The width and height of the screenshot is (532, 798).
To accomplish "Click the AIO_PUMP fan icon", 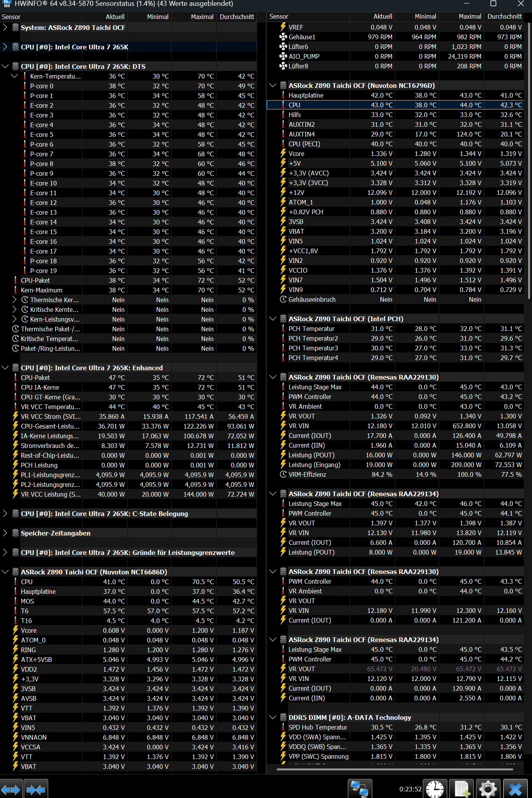I will pyautogui.click(x=283, y=56).
